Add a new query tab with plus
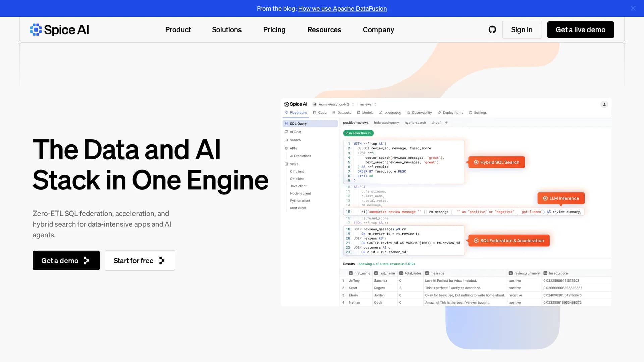 coord(446,123)
